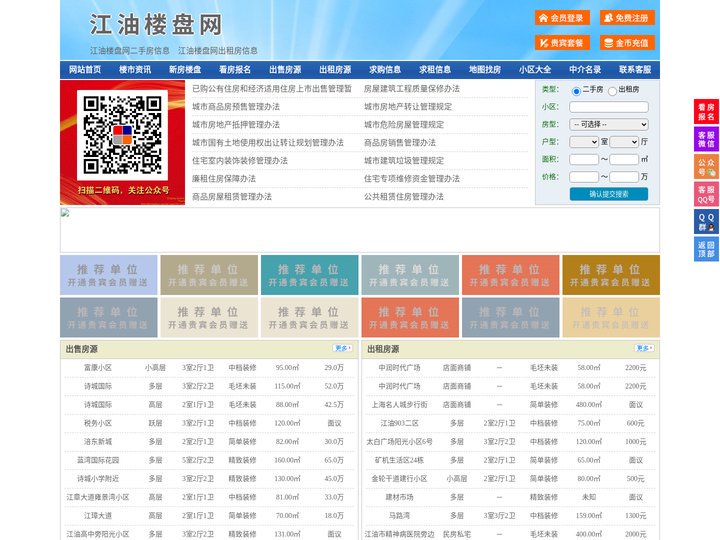720x540 pixels.
Task: Open the 诗城小学附近 sale listing
Action: pos(98,479)
